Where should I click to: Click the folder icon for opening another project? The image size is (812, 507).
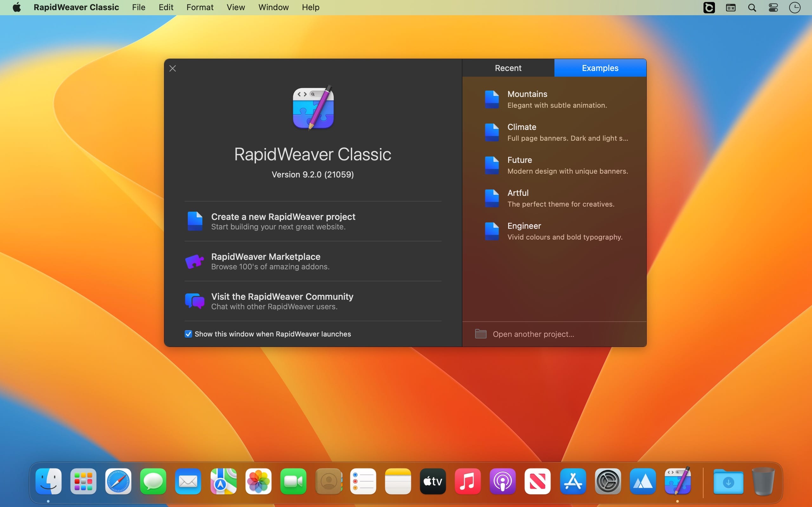[x=481, y=334]
